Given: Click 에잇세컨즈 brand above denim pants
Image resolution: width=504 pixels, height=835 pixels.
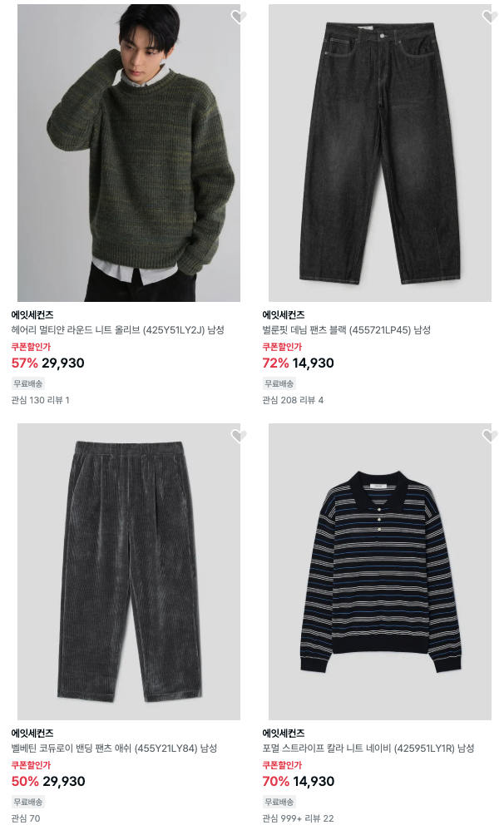Looking at the screenshot, I should pos(284,314).
